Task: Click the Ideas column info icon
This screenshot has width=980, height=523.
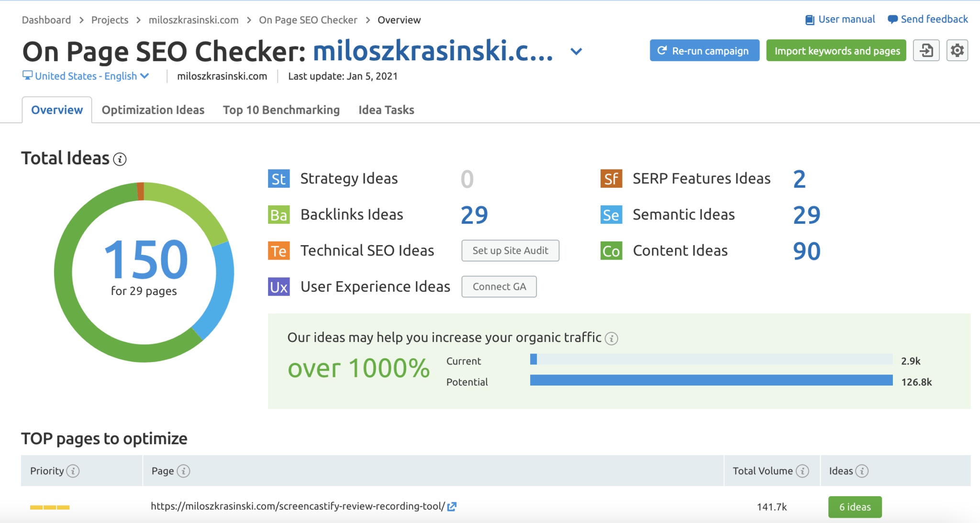Action: 862,471
